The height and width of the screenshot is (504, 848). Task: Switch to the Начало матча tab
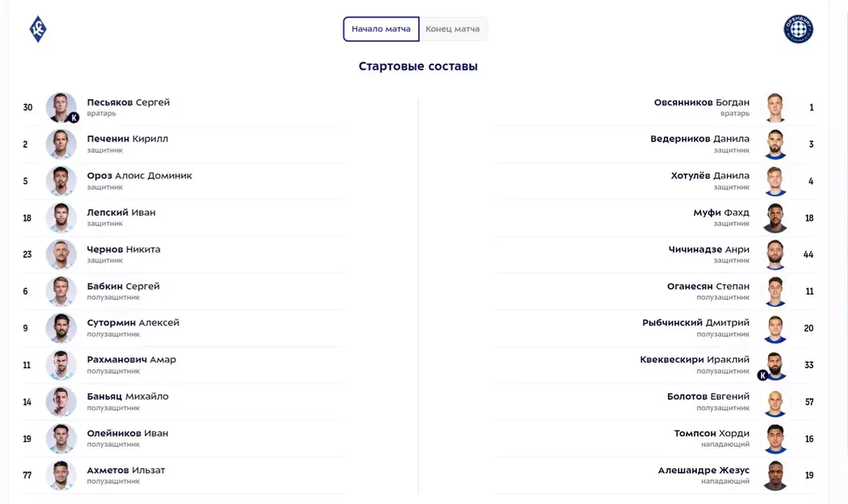[381, 29]
